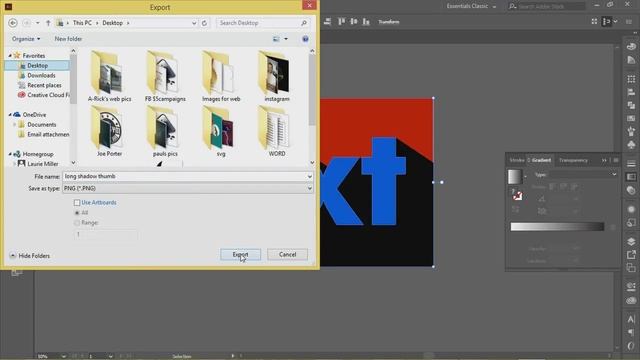Select the FB $$campaigns folder

coord(165,76)
